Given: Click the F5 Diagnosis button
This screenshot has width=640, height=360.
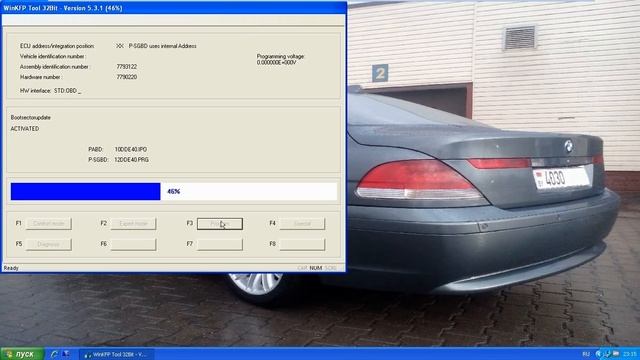Looking at the screenshot, I should click(x=49, y=244).
